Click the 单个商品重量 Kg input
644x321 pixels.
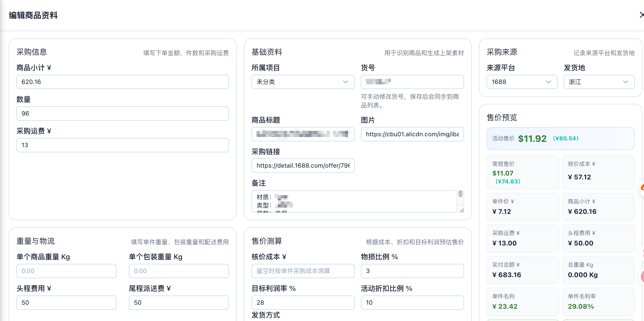point(66,271)
